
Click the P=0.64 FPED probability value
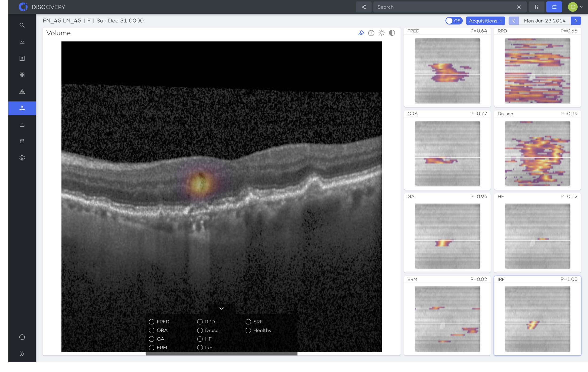[479, 31]
